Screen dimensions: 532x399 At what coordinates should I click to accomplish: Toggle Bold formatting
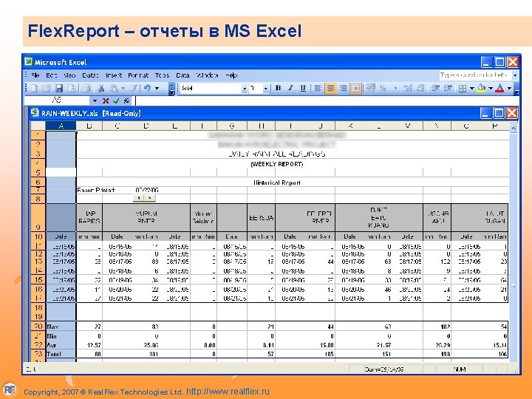pos(279,88)
